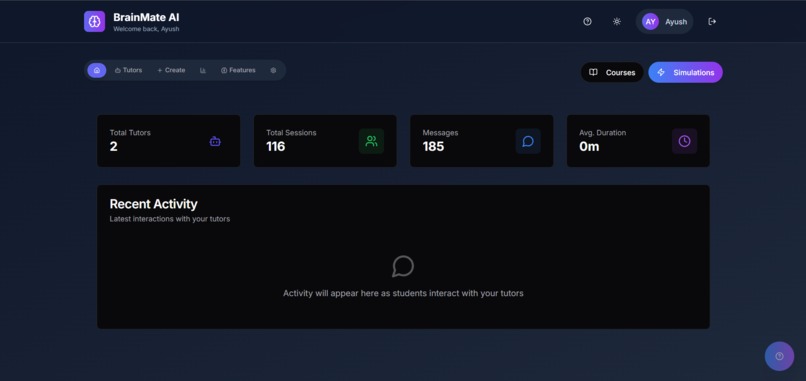Open the settings gear tab
Image resolution: width=806 pixels, height=381 pixels.
(273, 70)
